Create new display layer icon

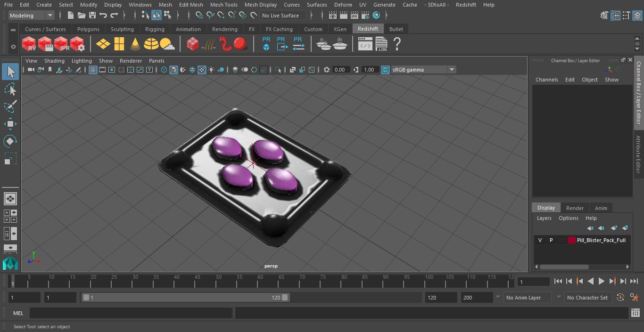614,228
